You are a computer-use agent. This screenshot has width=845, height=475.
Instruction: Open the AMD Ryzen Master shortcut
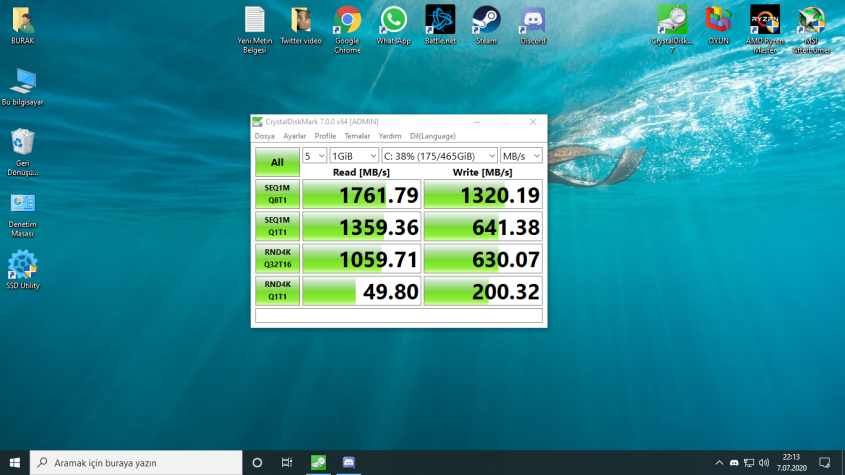(764, 21)
